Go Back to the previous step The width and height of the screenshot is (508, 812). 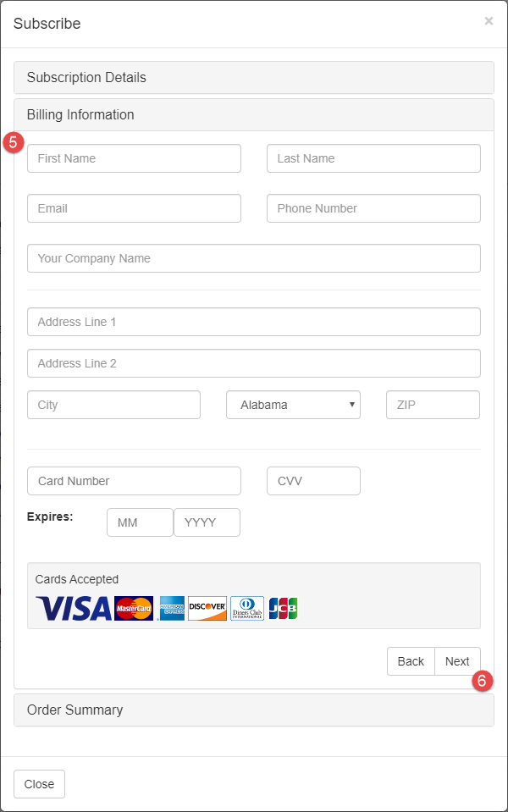coord(411,661)
